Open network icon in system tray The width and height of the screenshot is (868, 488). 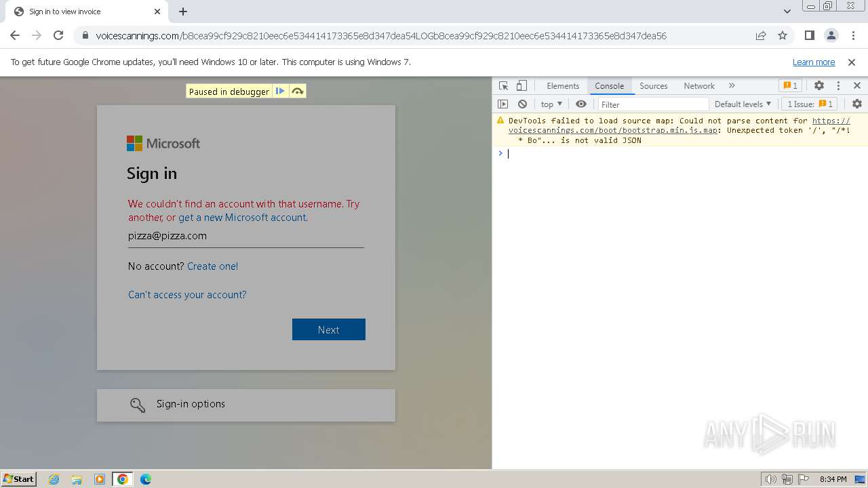tap(787, 479)
